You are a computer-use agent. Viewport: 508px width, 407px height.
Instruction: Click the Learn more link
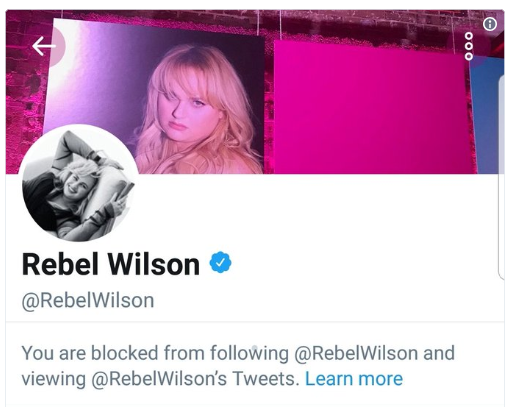click(x=354, y=379)
